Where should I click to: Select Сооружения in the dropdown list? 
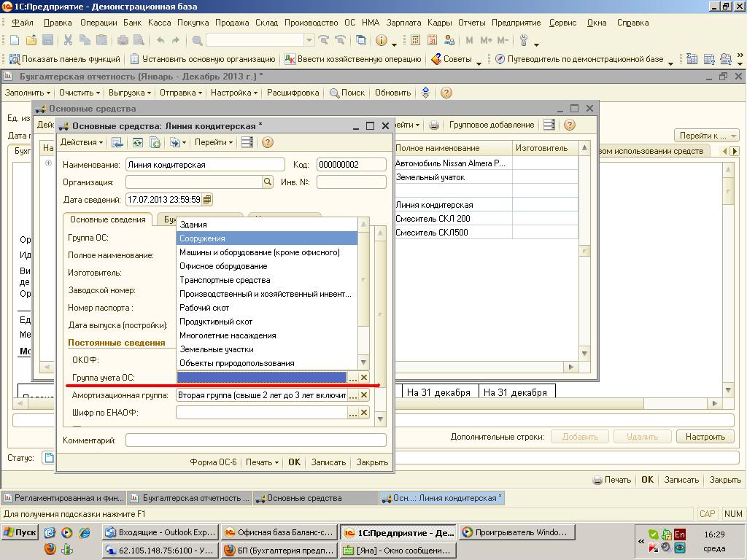[x=267, y=238]
